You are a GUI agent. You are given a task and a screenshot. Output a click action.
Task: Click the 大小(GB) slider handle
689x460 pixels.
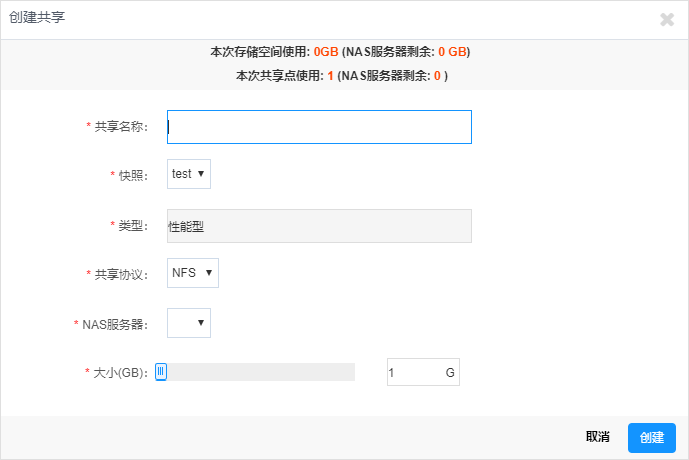161,372
